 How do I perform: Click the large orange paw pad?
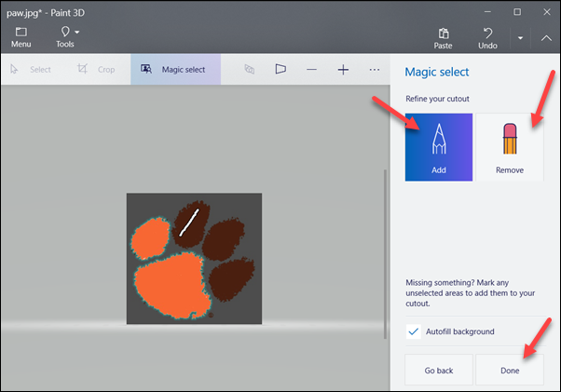172,285
